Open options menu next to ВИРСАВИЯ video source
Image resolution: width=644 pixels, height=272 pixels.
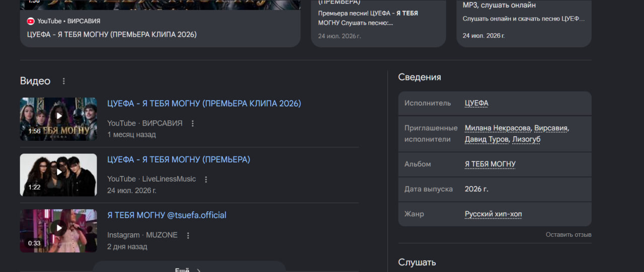click(x=192, y=123)
